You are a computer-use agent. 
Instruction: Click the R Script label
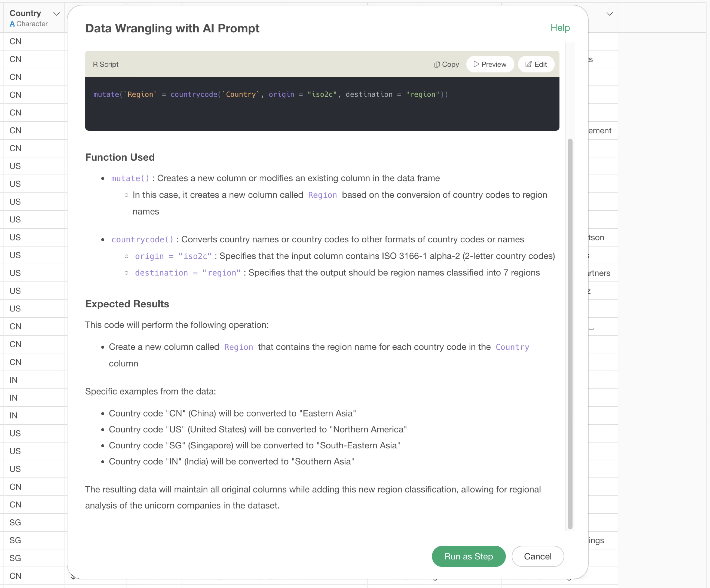(105, 64)
